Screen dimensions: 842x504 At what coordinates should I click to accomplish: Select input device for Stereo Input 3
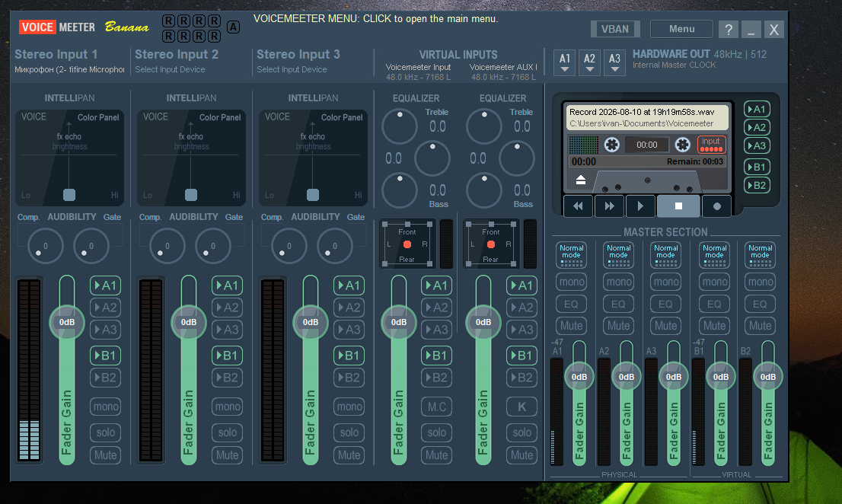[292, 70]
